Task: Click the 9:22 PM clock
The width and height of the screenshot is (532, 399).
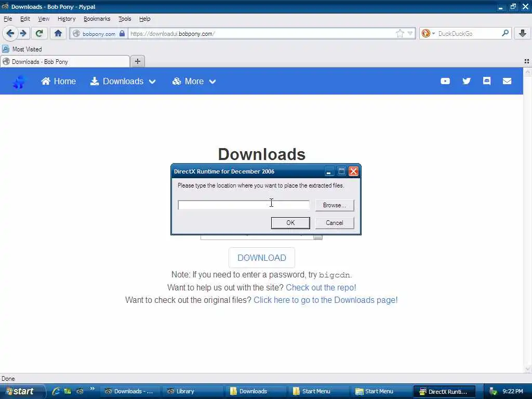Action: pos(513,391)
